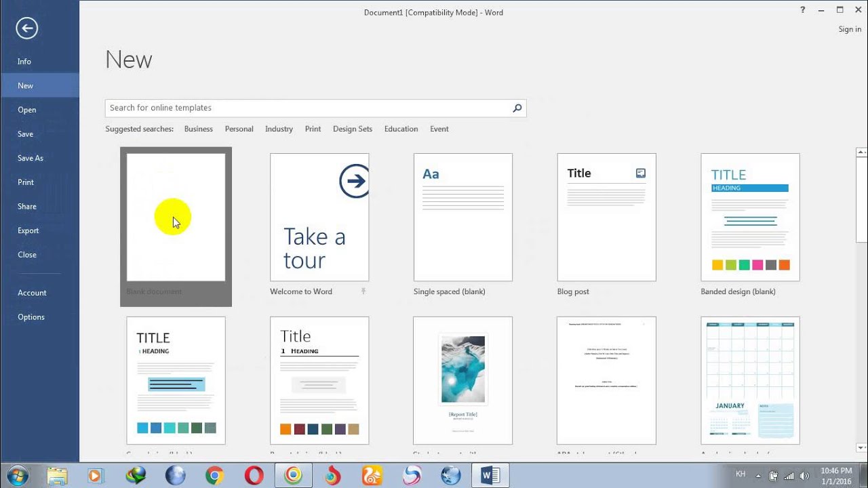Pin the Welcome to Word template
The width and height of the screenshot is (868, 488).
click(363, 291)
